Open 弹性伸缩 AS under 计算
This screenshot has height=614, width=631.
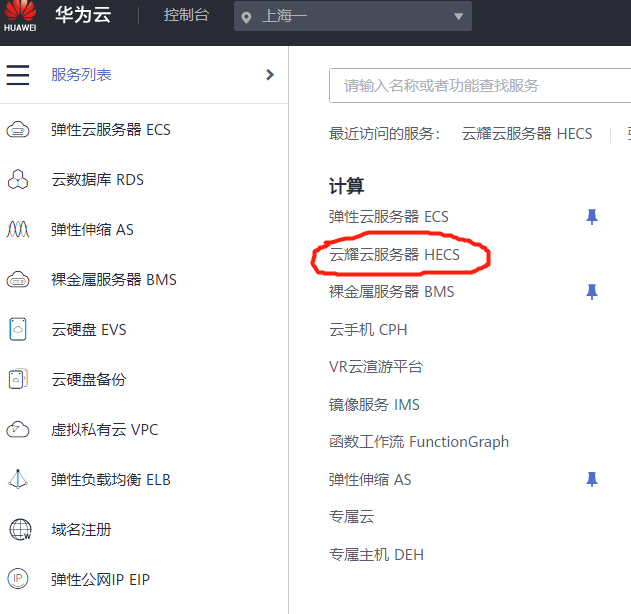(x=370, y=479)
